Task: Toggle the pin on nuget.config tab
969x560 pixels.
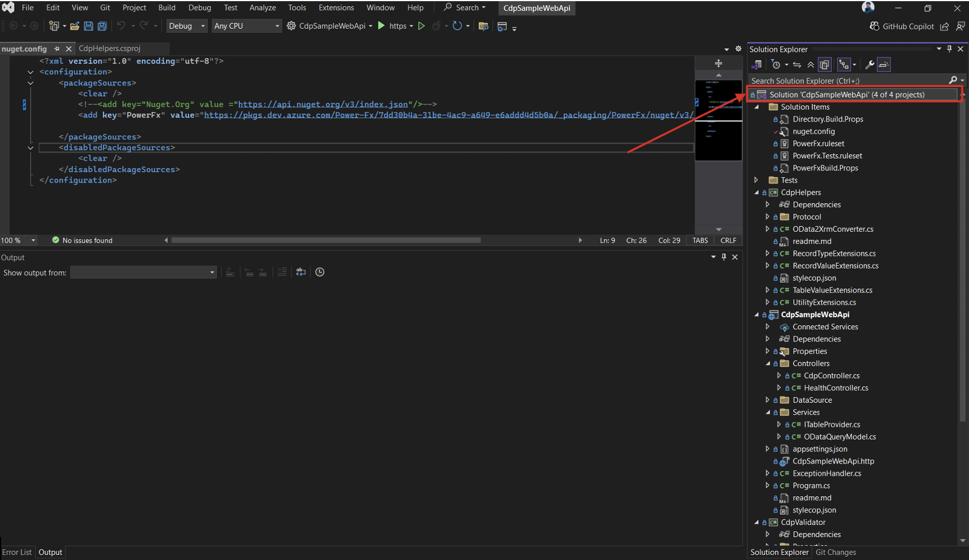Action: pyautogui.click(x=56, y=49)
